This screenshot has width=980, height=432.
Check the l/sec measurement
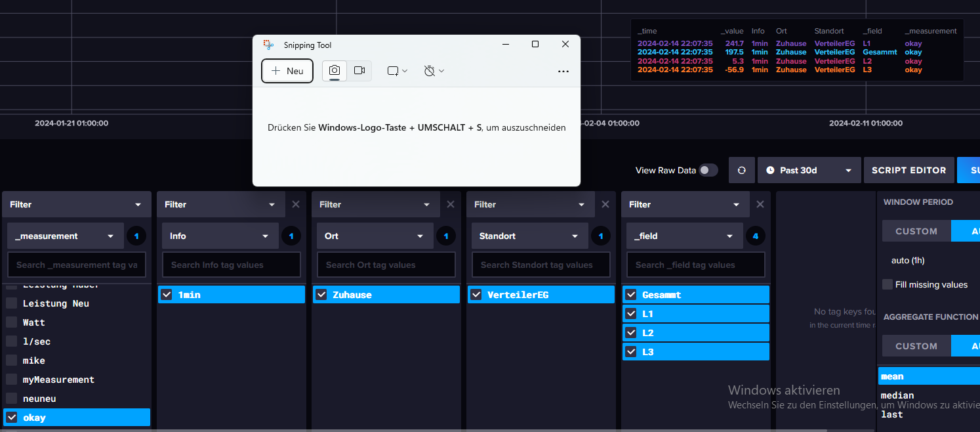pyautogui.click(x=12, y=341)
